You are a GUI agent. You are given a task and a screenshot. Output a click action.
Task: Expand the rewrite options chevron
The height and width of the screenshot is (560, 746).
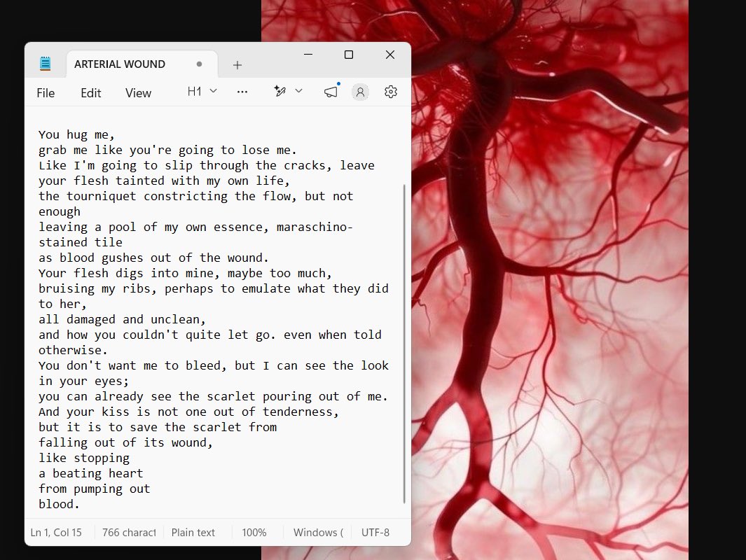(x=299, y=91)
